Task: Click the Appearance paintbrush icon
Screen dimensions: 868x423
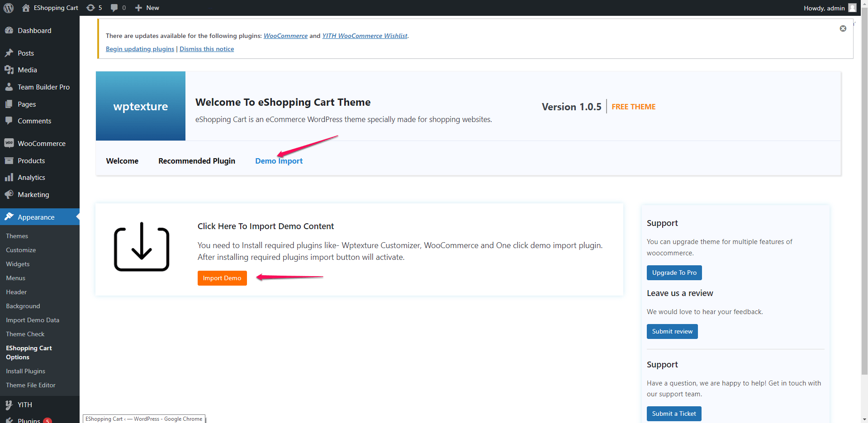Action: coord(9,217)
